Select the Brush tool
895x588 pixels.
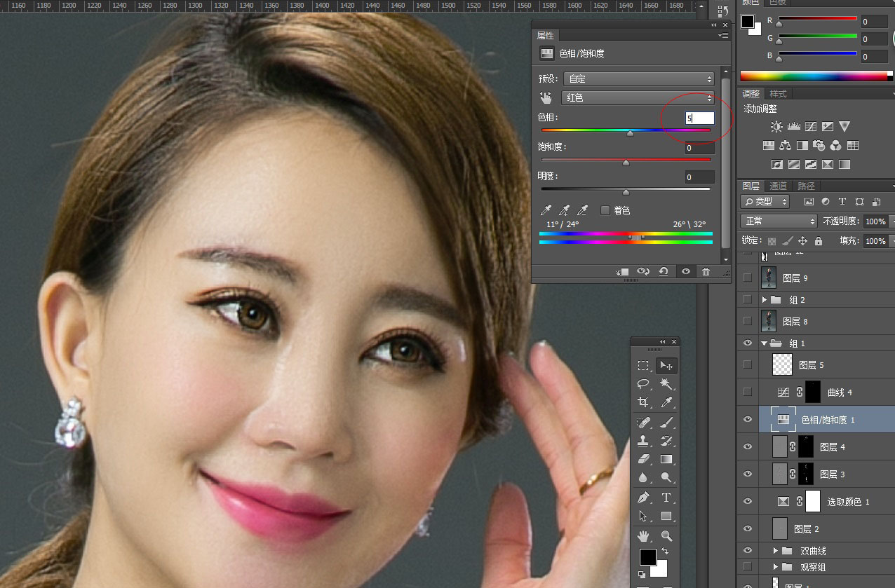pyautogui.click(x=666, y=423)
